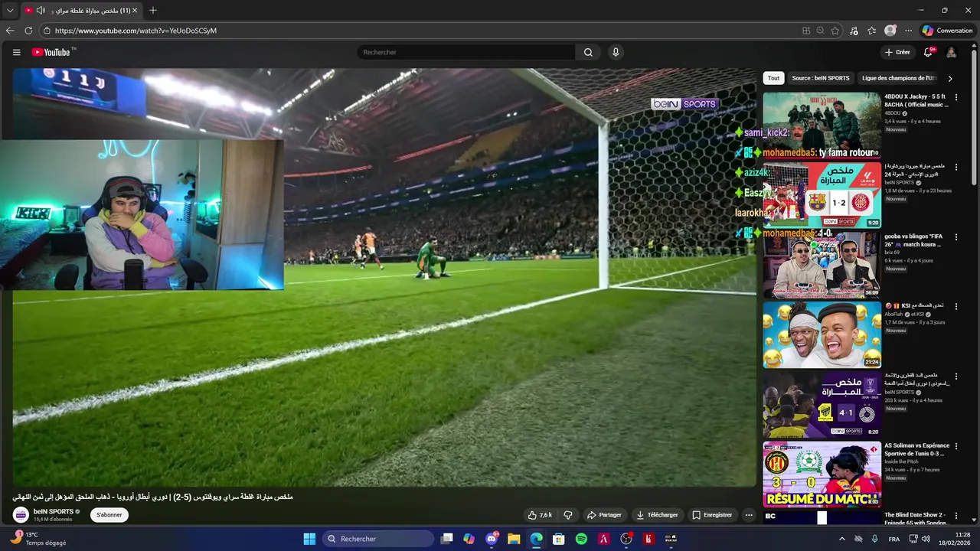Open the KSI laughing challenge thumbnail
Image resolution: width=980 pixels, height=551 pixels.
822,334
